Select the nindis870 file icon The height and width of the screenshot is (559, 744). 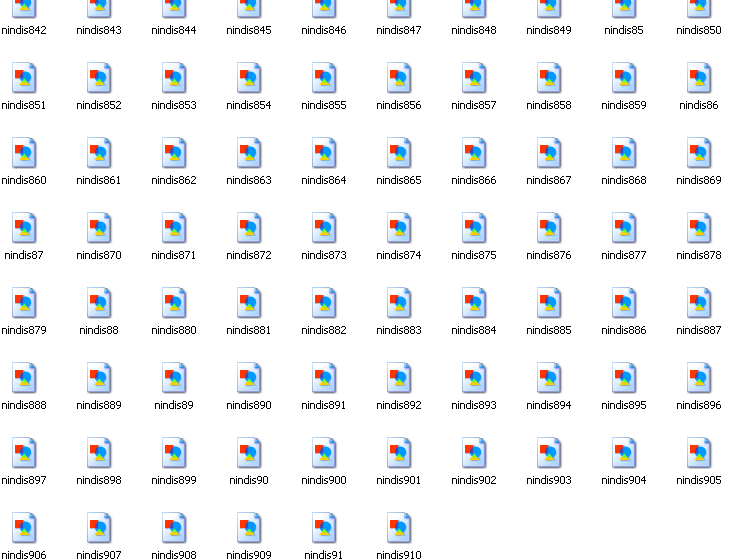tap(99, 228)
